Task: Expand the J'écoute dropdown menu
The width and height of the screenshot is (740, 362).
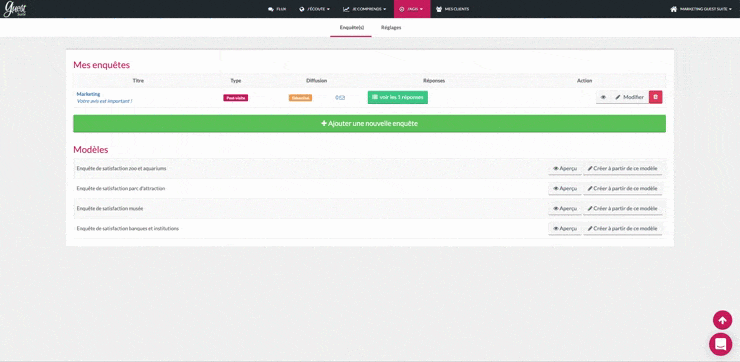Action: click(314, 9)
